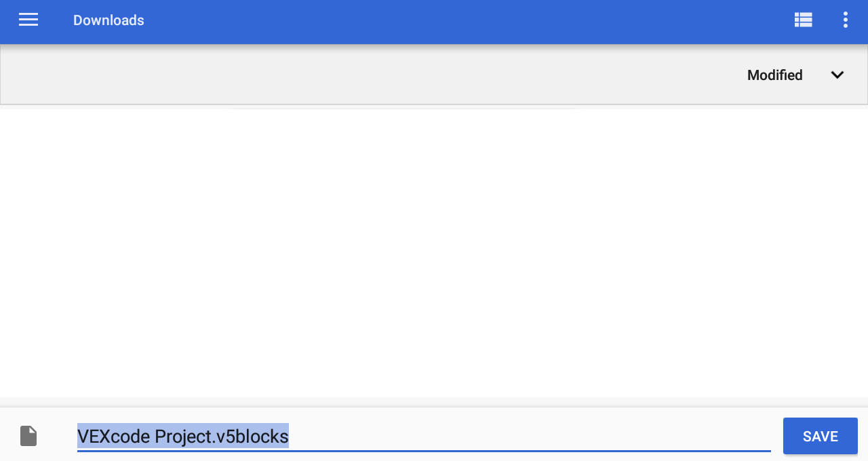Tap the hamburger menu icon

click(28, 20)
